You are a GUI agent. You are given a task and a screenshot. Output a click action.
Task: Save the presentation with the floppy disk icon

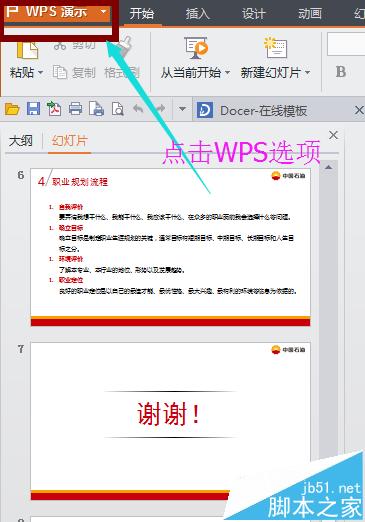[33, 109]
